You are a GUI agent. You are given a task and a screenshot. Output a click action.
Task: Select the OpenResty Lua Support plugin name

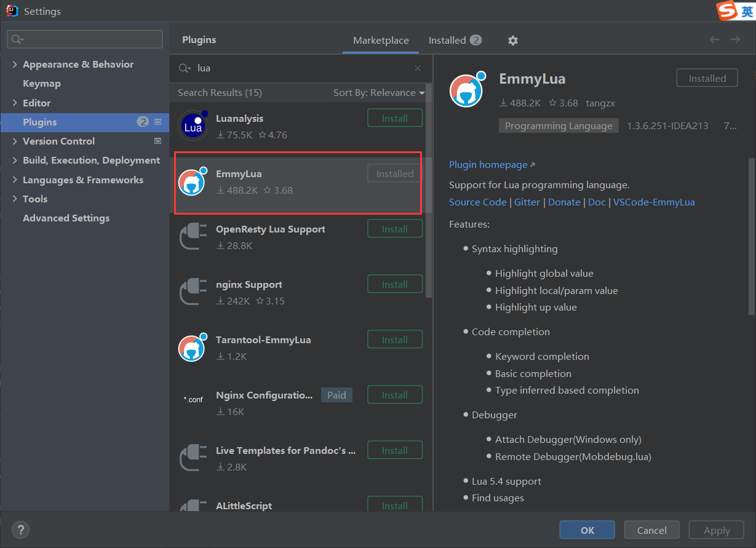pos(271,229)
